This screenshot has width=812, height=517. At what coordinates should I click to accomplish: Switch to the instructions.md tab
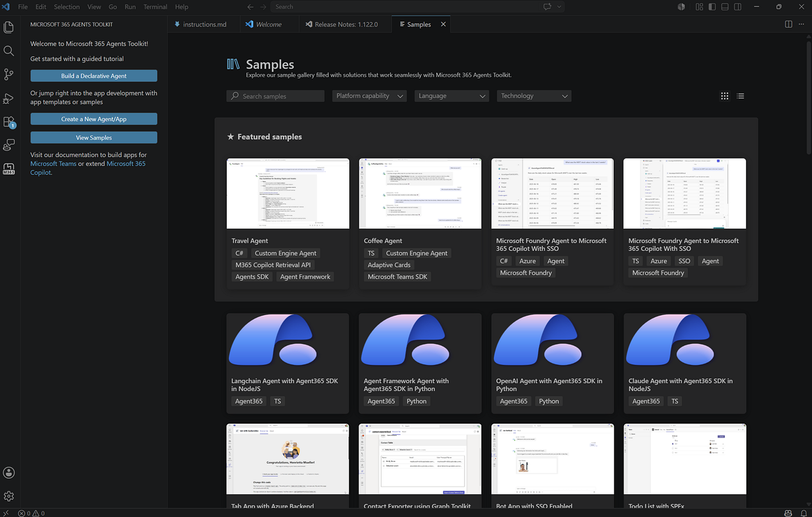pos(205,24)
